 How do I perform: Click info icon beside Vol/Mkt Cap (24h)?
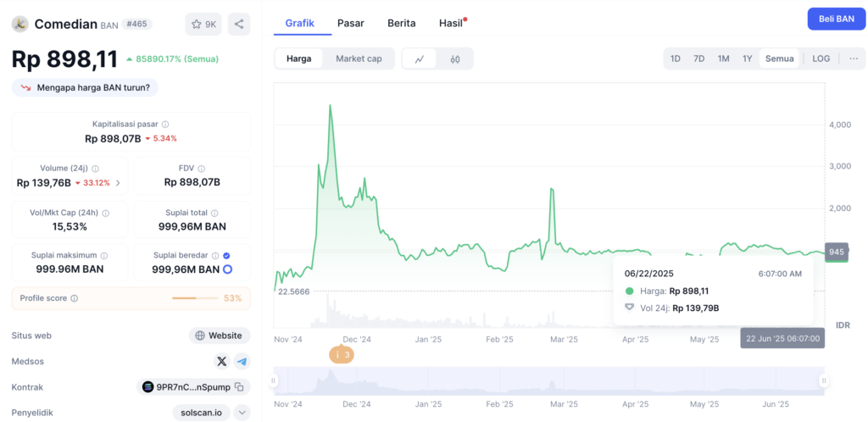(106, 213)
